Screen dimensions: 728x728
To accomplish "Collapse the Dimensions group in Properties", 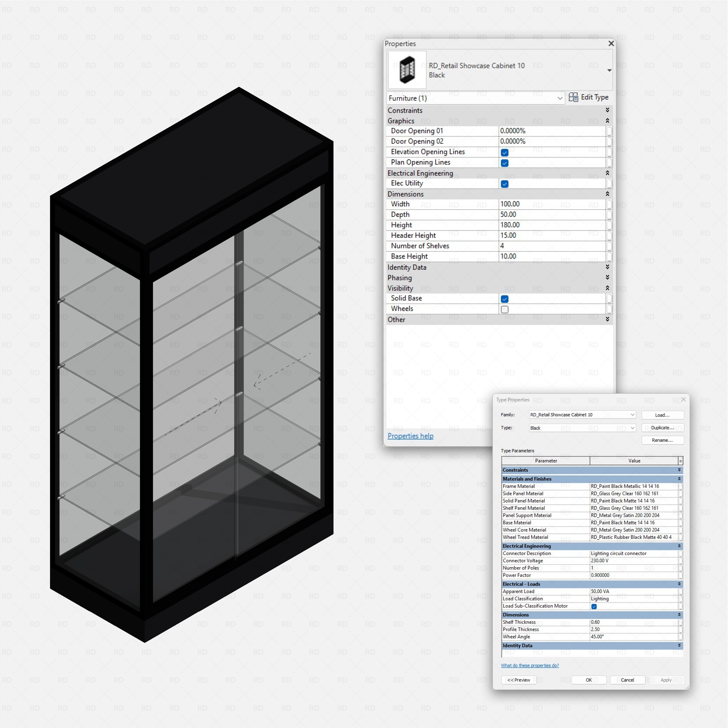I will (607, 194).
